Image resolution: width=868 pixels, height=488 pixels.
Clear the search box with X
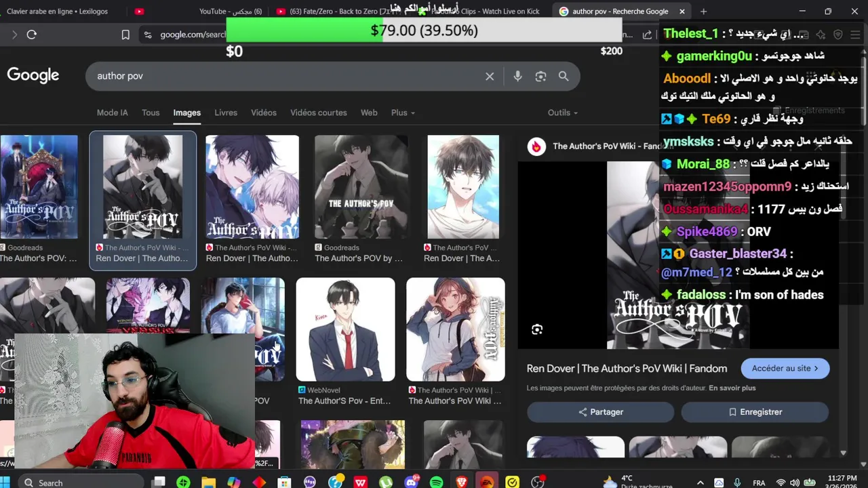[490, 77]
